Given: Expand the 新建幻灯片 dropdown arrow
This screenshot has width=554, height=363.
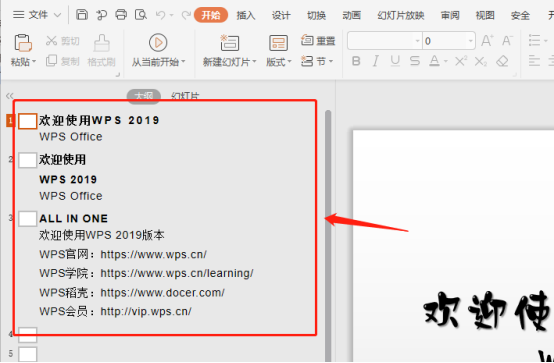Looking at the screenshot, I should point(254,62).
